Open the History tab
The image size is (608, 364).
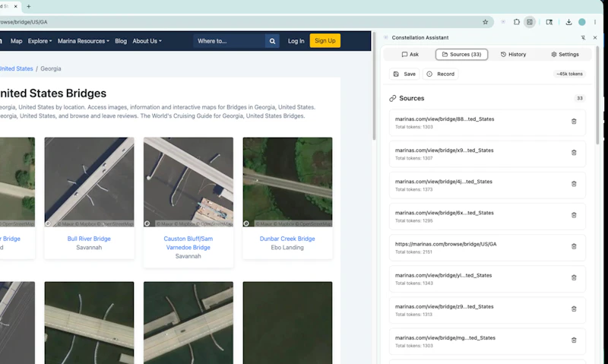click(513, 54)
